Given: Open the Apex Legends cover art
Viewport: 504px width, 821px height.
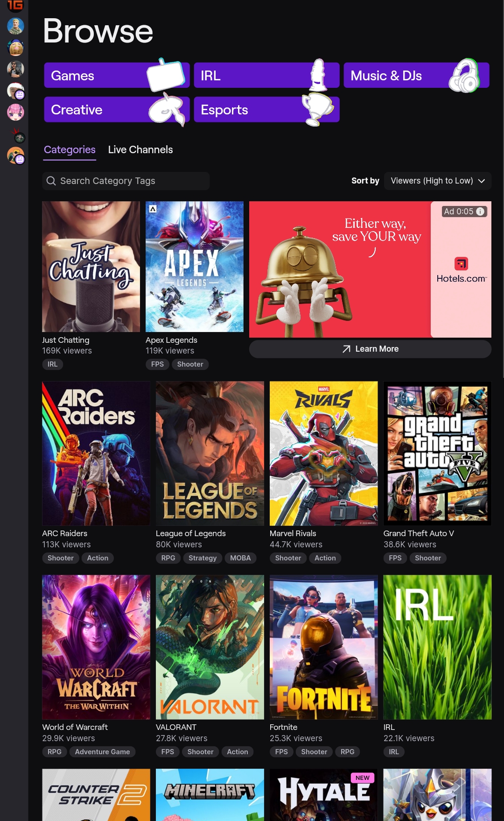Looking at the screenshot, I should (x=195, y=267).
